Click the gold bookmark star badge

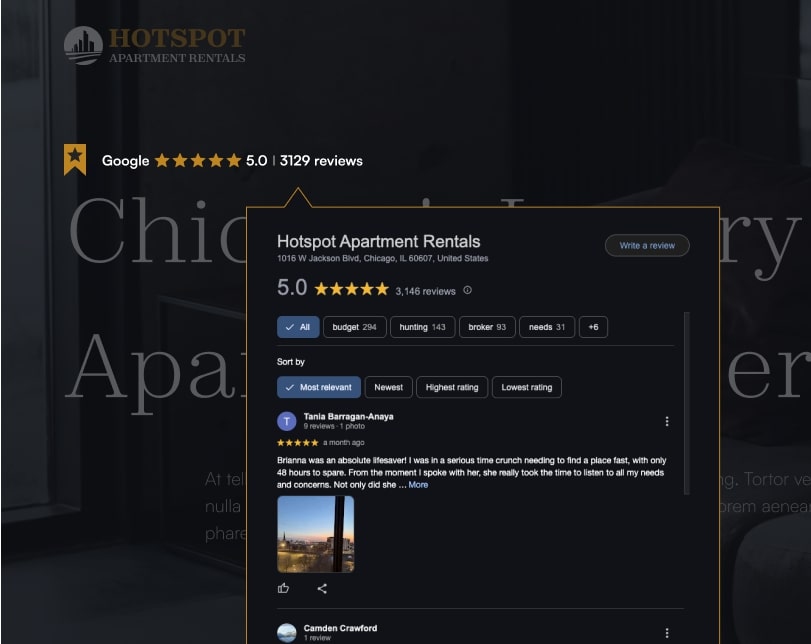pyautogui.click(x=75, y=159)
